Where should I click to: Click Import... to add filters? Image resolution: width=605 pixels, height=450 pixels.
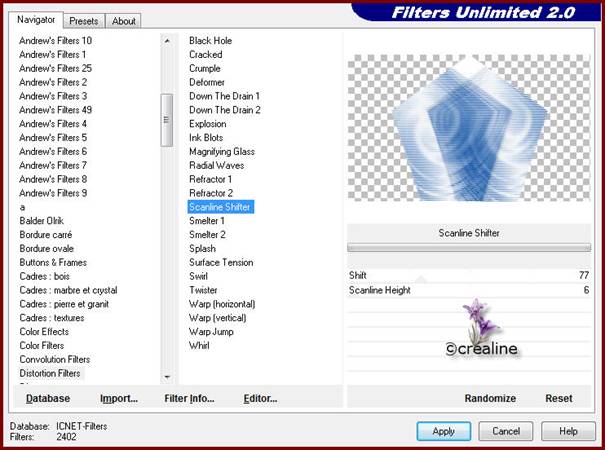(x=118, y=398)
